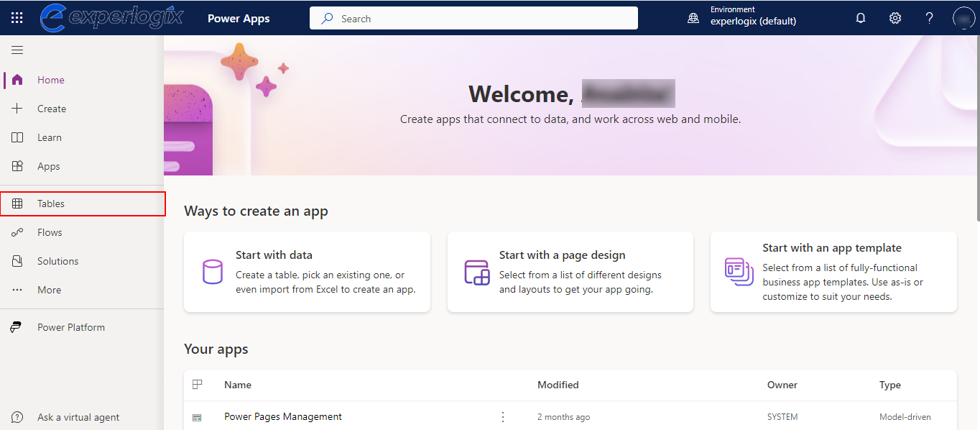The image size is (980, 430).
Task: Click the SYSTEM owner cell
Action: click(782, 417)
